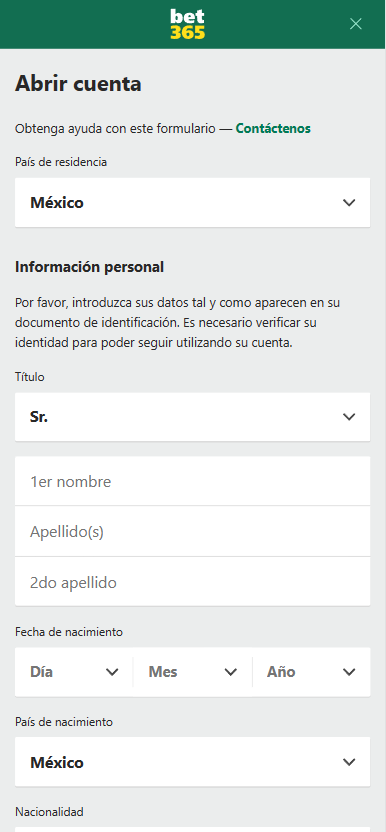Click the Contáctenos help link
Viewport: 386px width, 832px height.
(273, 128)
